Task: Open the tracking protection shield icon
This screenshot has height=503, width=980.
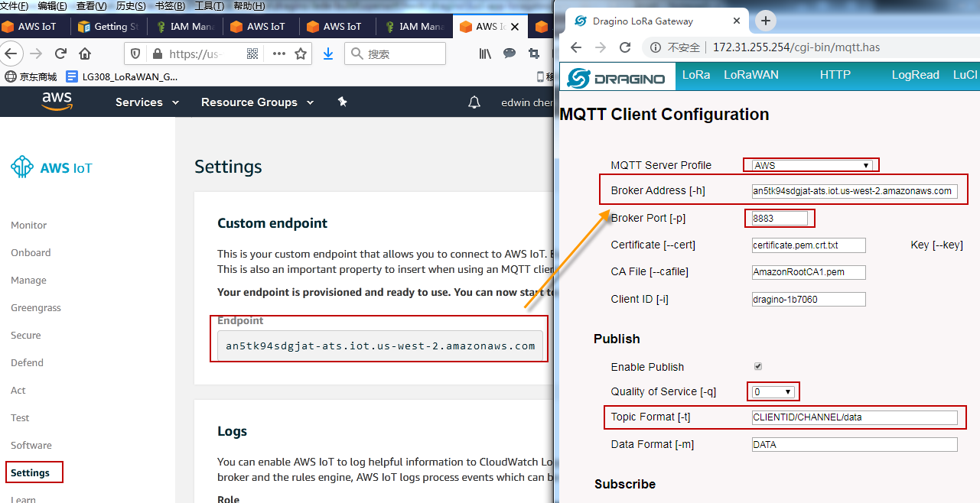Action: pos(135,54)
